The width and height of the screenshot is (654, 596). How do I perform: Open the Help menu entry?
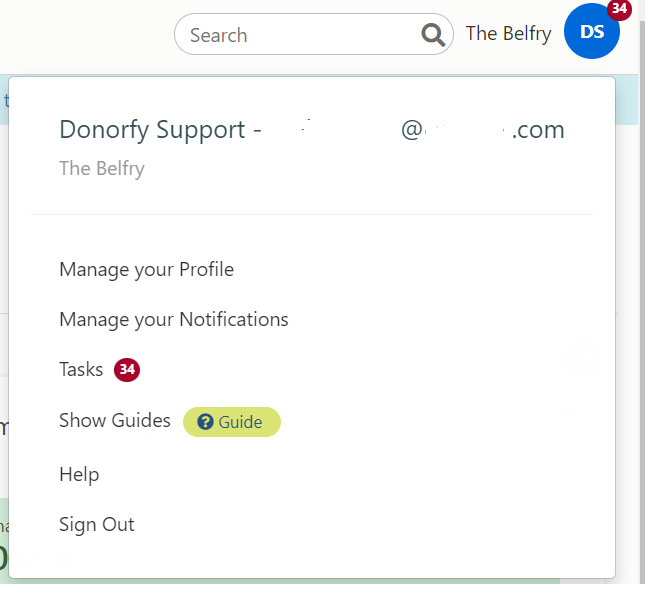click(x=79, y=475)
